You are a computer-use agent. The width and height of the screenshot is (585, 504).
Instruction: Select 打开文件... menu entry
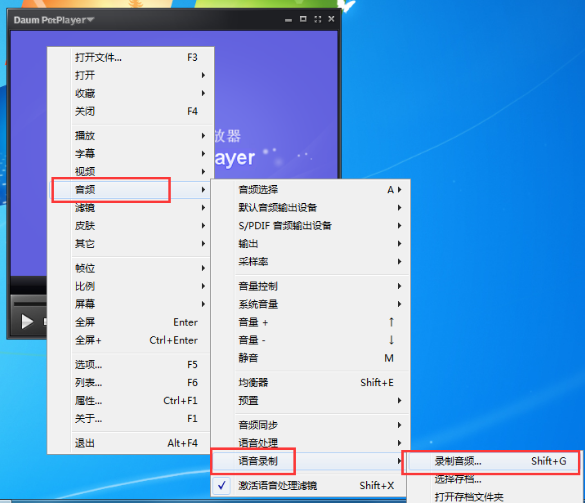(x=131, y=57)
